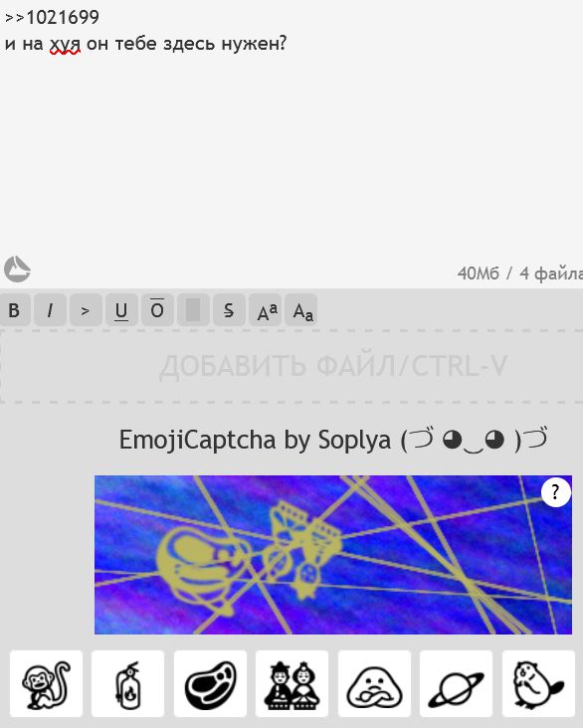Viewport: 583px width, 728px height.
Task: Pick the steak meat emoji
Action: [210, 684]
